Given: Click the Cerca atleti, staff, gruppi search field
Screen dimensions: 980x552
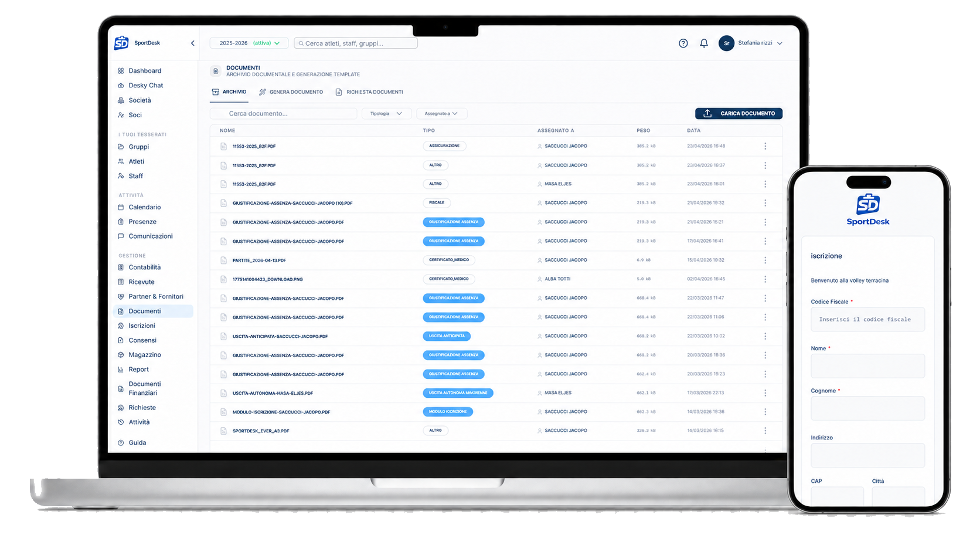Looking at the screenshot, I should pos(356,43).
